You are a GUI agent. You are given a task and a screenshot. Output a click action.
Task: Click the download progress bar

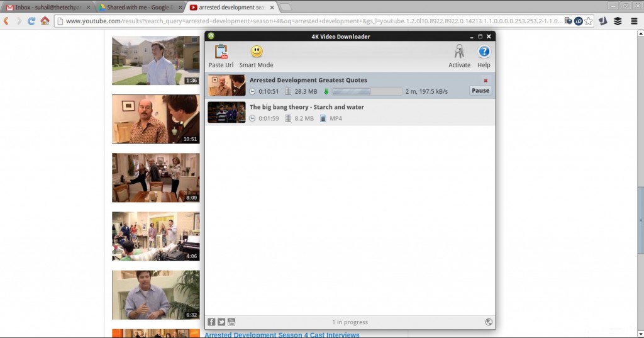point(367,91)
